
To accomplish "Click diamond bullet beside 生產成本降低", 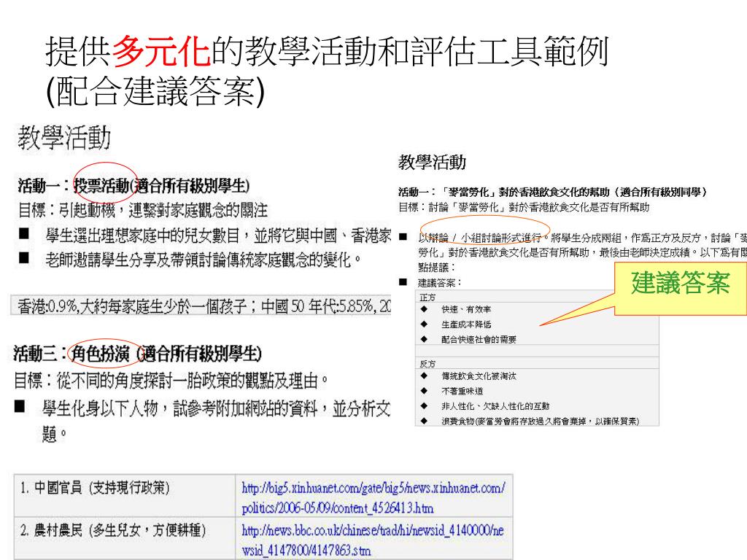I will (x=424, y=324).
